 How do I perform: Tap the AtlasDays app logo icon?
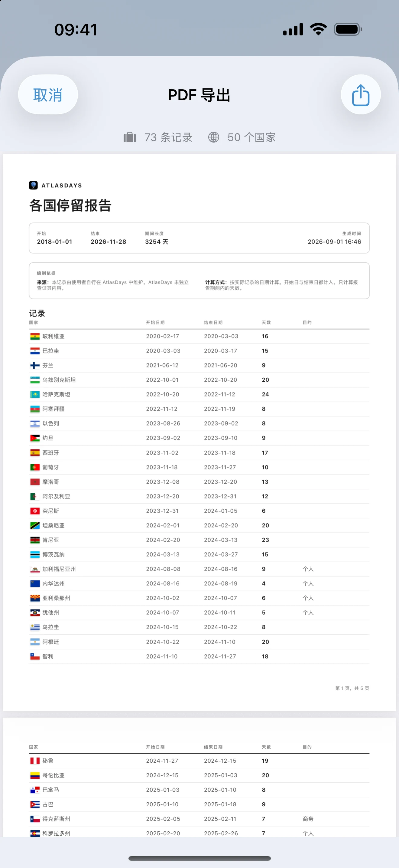click(33, 185)
